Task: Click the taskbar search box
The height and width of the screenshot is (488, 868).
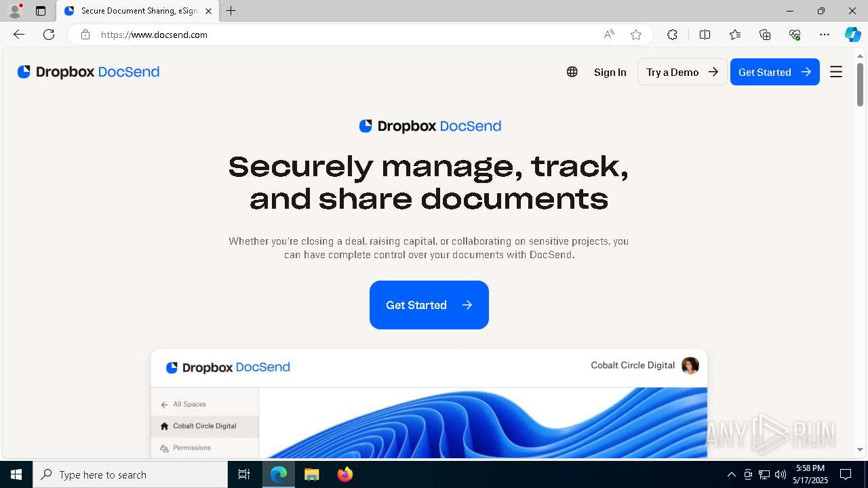Action: click(130, 474)
